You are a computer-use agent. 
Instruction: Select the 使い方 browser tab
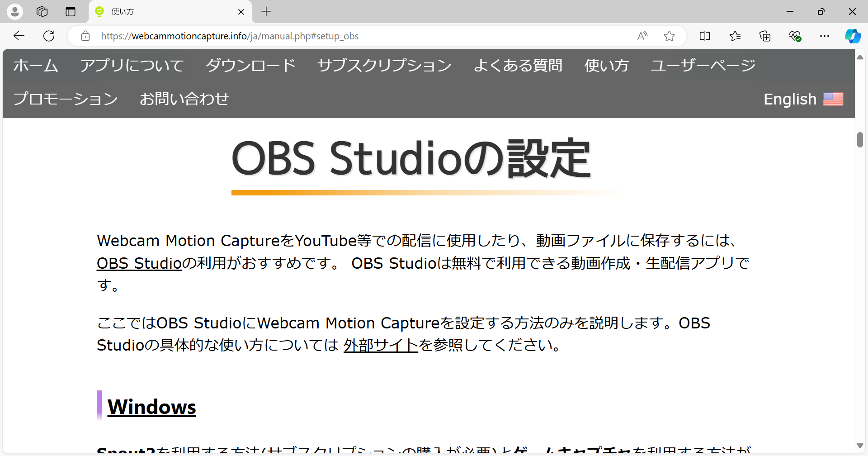170,12
